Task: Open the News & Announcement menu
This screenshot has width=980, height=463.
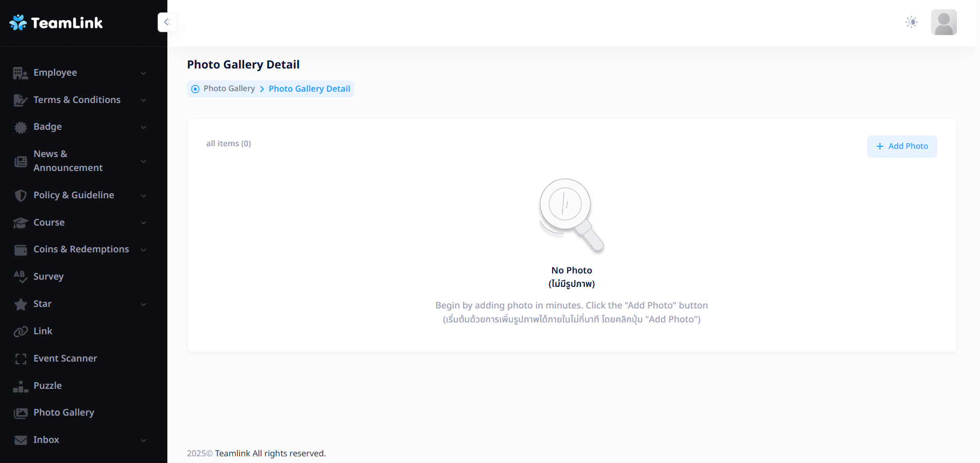Action: click(68, 161)
